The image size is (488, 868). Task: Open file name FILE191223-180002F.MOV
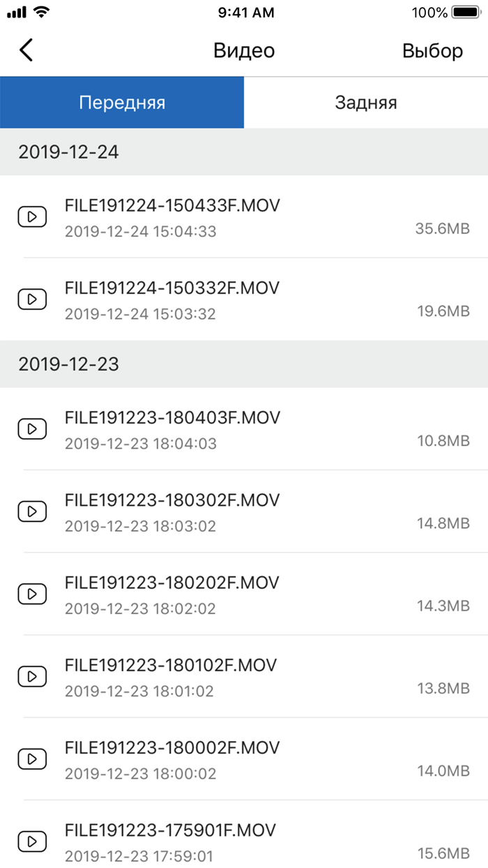172,748
